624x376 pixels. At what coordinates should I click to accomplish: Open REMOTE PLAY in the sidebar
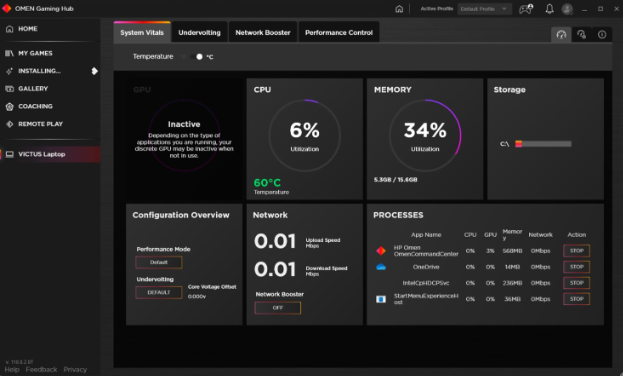click(40, 124)
